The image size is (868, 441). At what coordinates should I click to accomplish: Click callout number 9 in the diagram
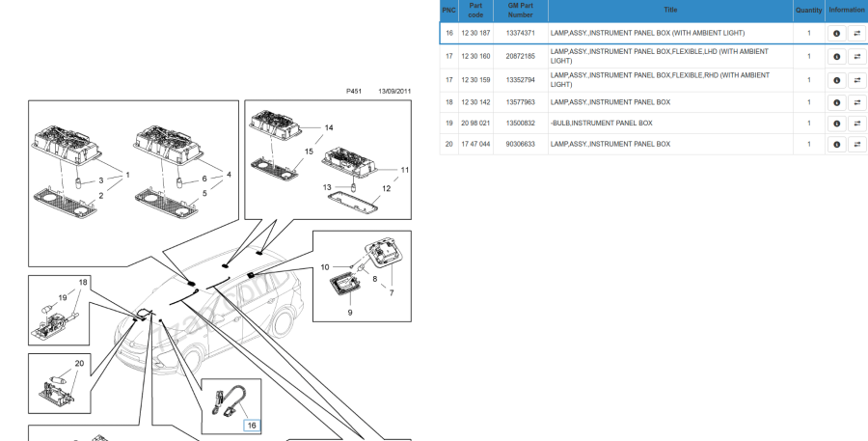[349, 313]
